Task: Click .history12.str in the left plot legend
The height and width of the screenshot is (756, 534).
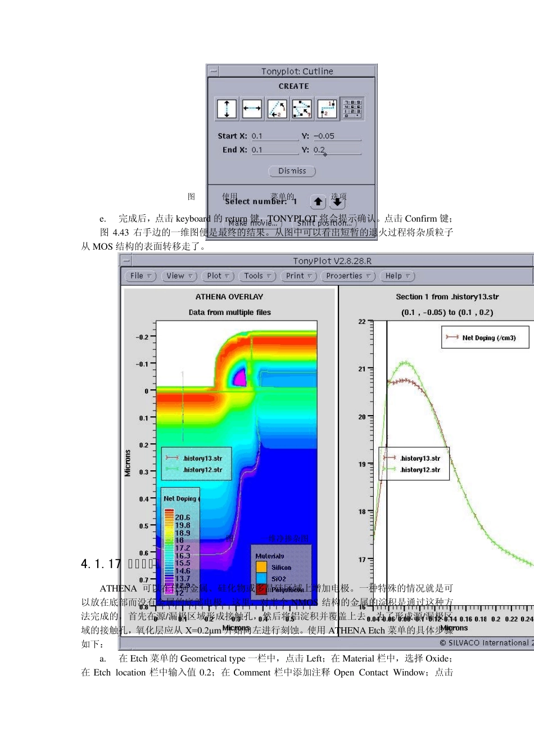Action: [202, 470]
